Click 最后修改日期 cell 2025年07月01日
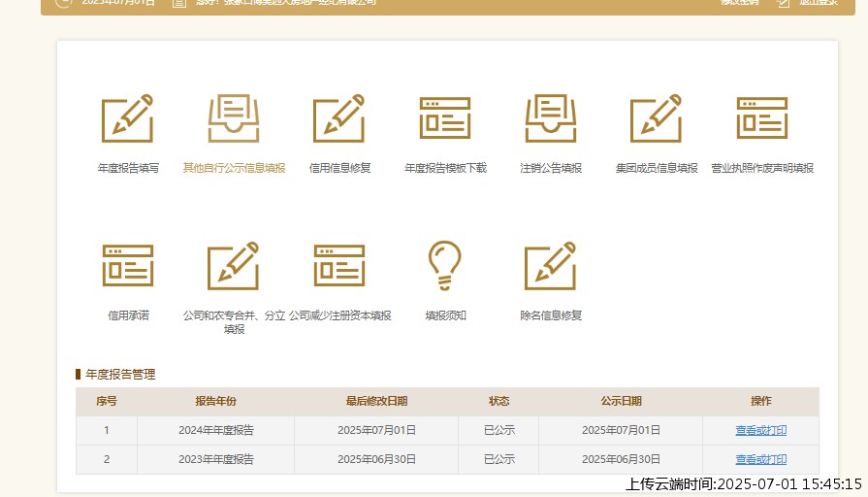This screenshot has height=497, width=868. pyautogui.click(x=376, y=431)
